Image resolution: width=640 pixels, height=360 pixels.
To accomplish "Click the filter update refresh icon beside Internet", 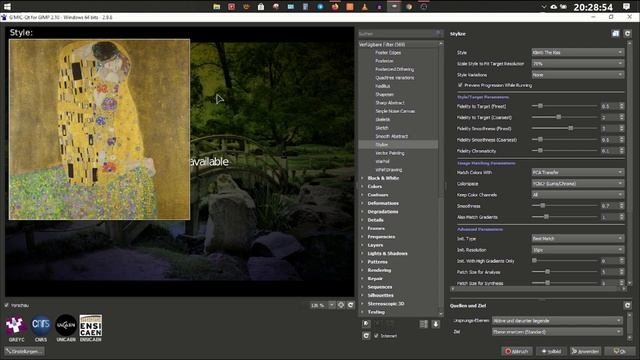I will point(366,336).
